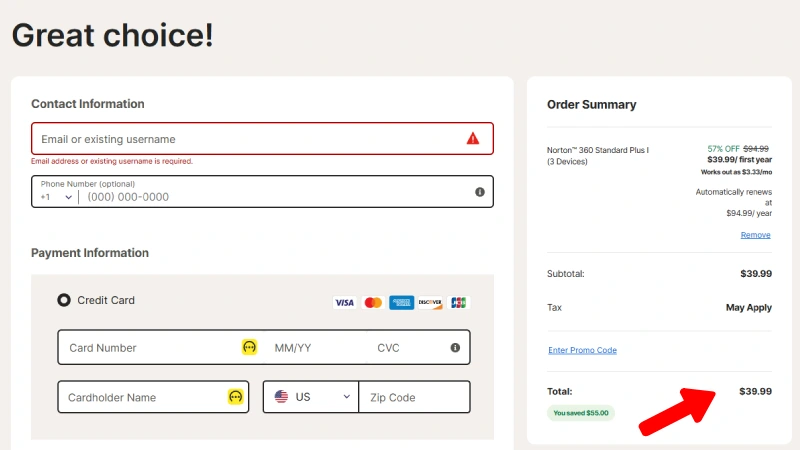
Task: Click the Visa card logo
Action: [x=344, y=303]
